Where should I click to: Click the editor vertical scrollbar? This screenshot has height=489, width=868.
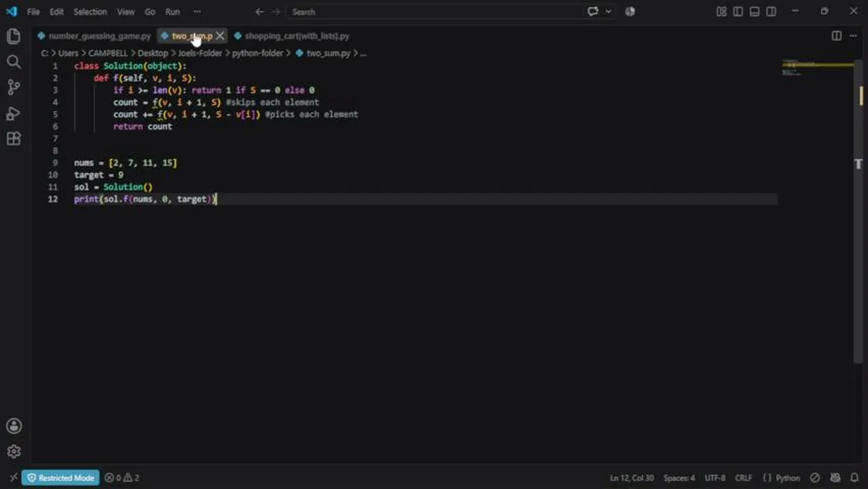point(858,211)
